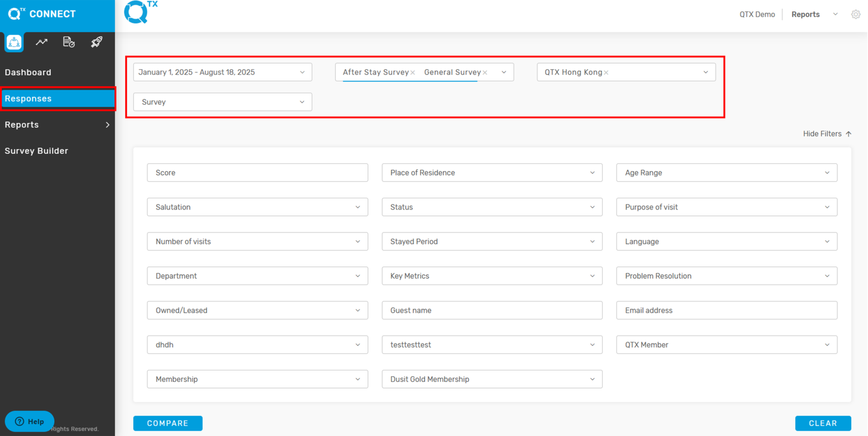Open Survey Builder from sidebar
868x436 pixels.
click(36, 151)
